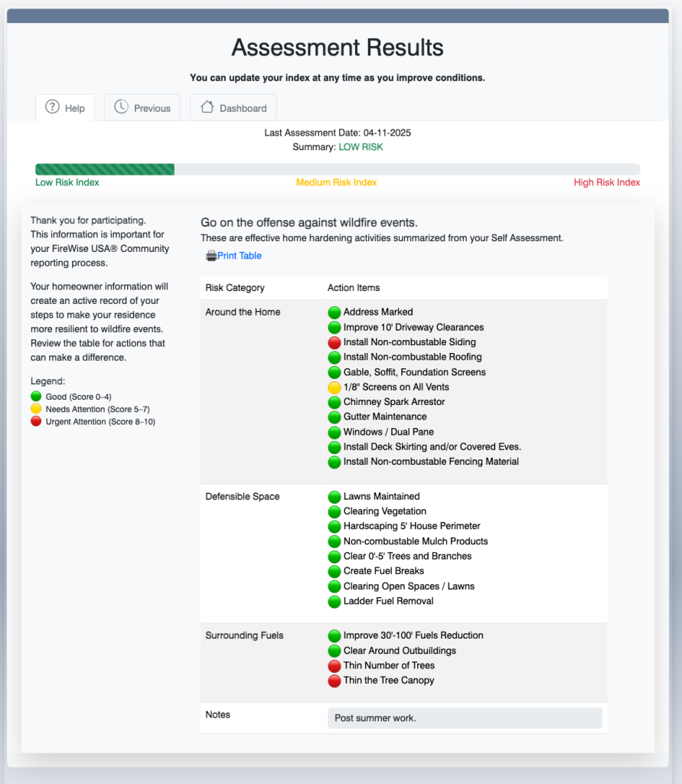Click the Risk Category column header

click(235, 288)
